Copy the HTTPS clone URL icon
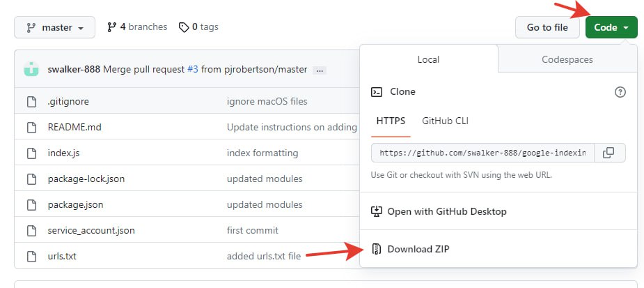The width and height of the screenshot is (644, 288). coord(609,153)
